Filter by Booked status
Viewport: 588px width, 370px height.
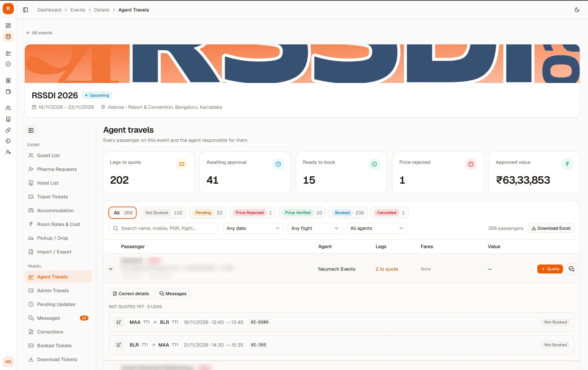point(348,213)
